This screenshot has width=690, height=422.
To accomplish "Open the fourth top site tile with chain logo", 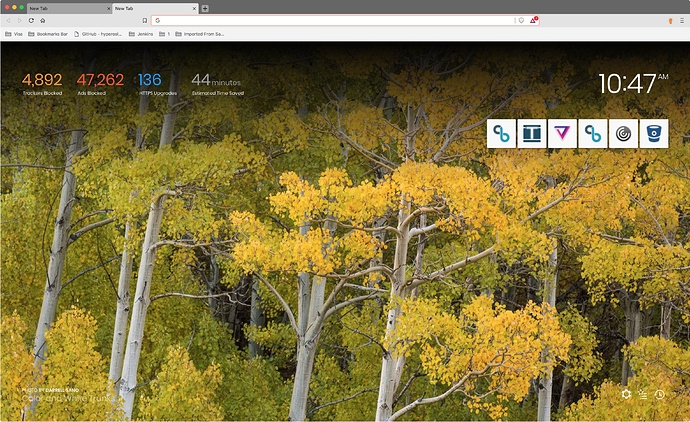I will coord(593,133).
